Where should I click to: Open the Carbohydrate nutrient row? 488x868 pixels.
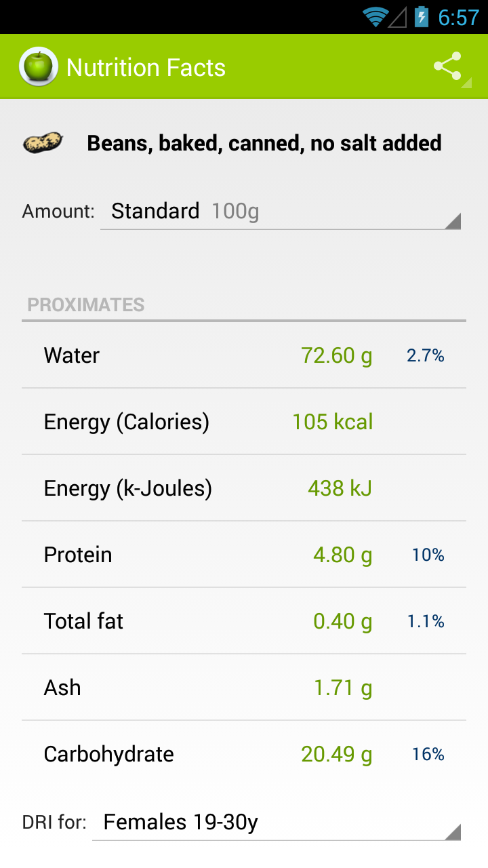pyautogui.click(x=244, y=754)
